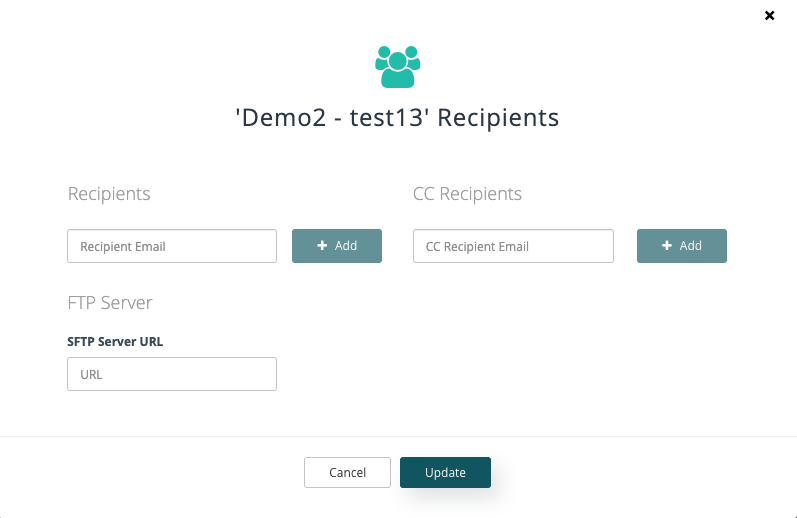Viewport: 797px width, 518px height.
Task: Click the 'Demo2 - test13' Recipients title
Action: click(397, 117)
